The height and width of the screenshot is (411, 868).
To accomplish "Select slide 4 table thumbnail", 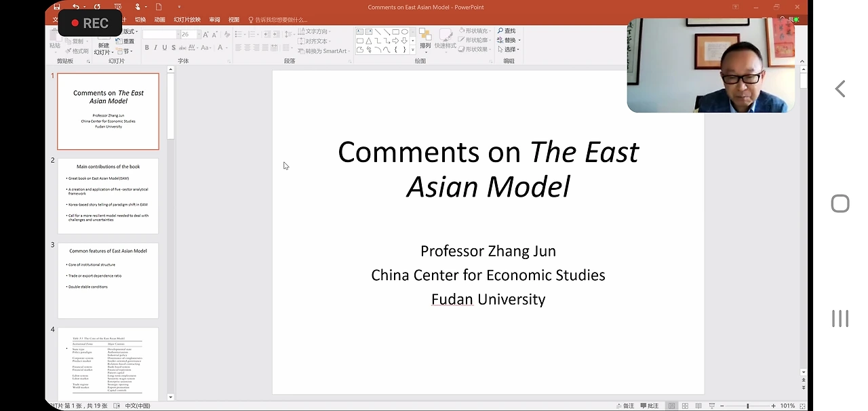I will pos(108,364).
